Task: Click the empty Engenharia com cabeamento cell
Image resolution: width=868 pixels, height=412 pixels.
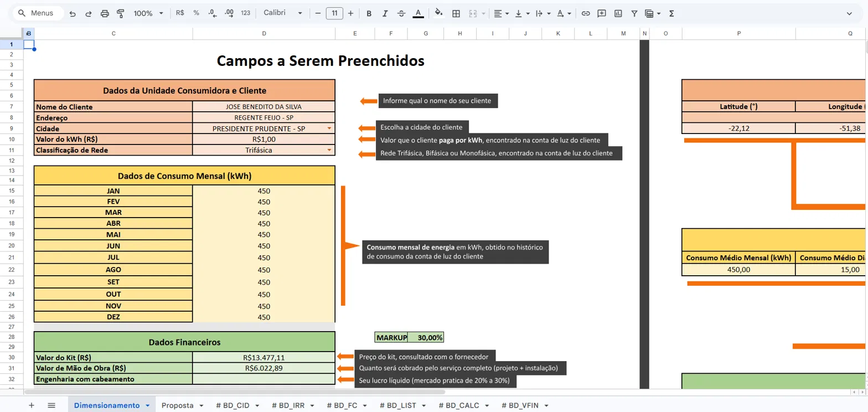Action: click(264, 379)
